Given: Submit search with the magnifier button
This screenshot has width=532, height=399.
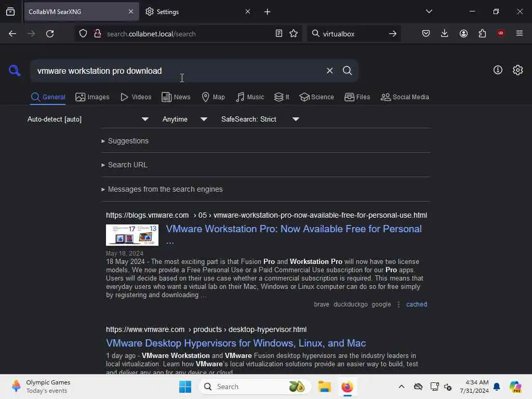Looking at the screenshot, I should (347, 71).
